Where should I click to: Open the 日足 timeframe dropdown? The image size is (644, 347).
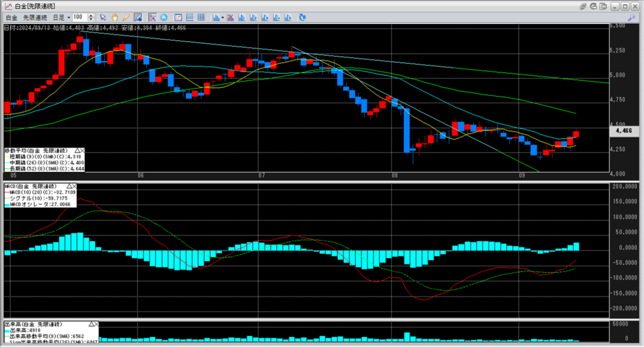pos(61,18)
